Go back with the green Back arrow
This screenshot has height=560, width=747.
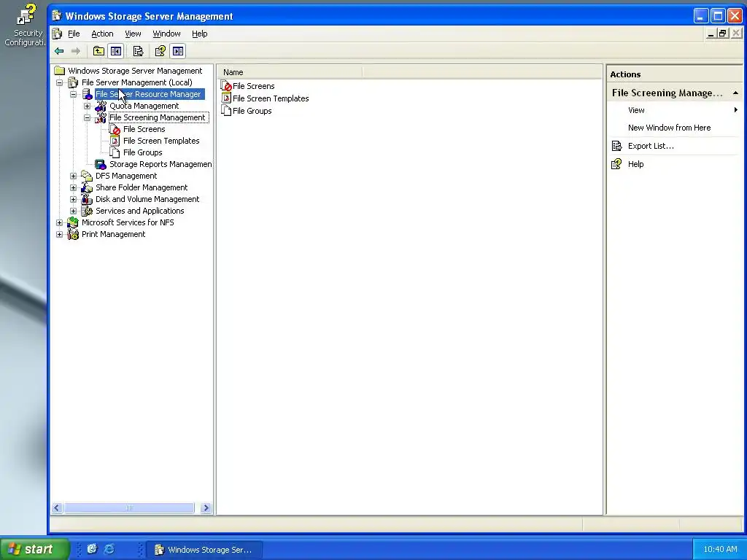[x=59, y=51]
